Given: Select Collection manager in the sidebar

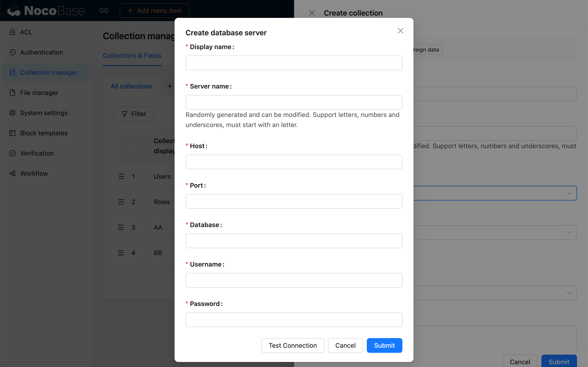Looking at the screenshot, I should coord(49,72).
